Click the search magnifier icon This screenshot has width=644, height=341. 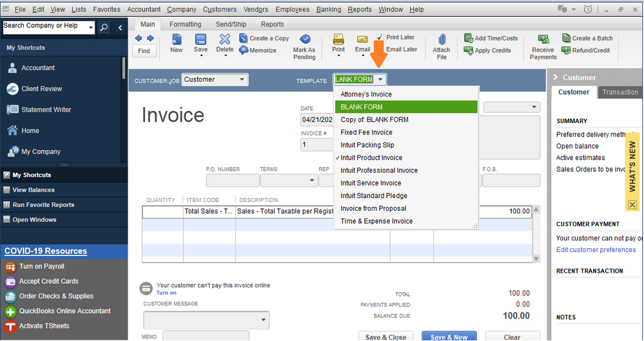pyautogui.click(x=104, y=28)
